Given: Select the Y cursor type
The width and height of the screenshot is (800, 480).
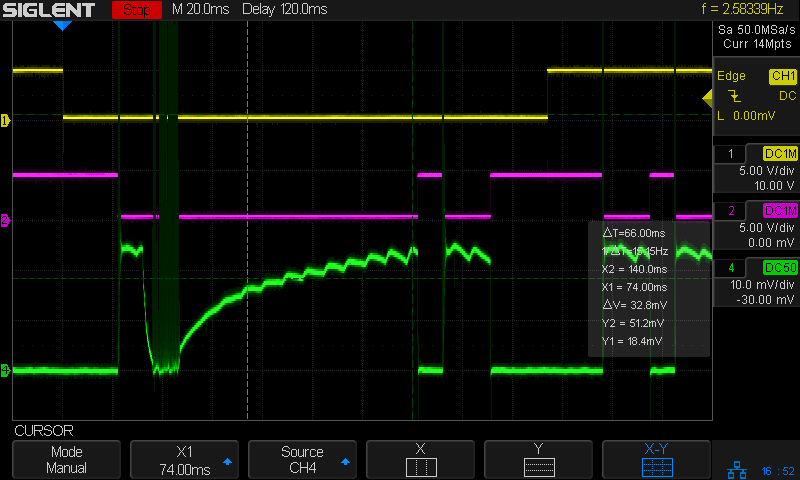Looking at the screenshot, I should click(538, 460).
